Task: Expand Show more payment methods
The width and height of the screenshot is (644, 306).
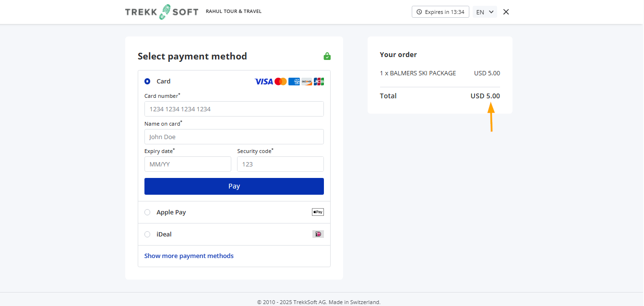Action: pyautogui.click(x=189, y=256)
